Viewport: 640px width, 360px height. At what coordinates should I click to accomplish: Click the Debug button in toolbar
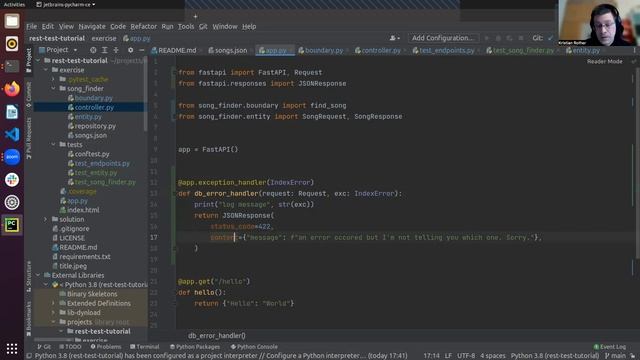(x=498, y=38)
